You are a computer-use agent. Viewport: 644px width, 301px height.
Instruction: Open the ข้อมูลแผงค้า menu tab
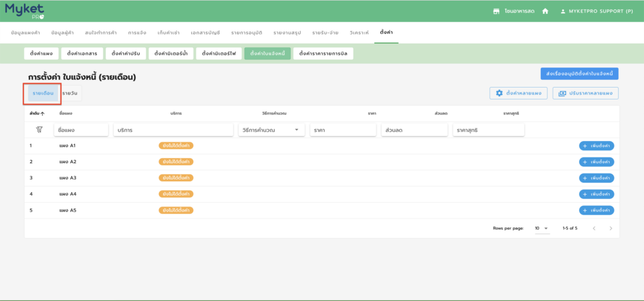coord(25,33)
